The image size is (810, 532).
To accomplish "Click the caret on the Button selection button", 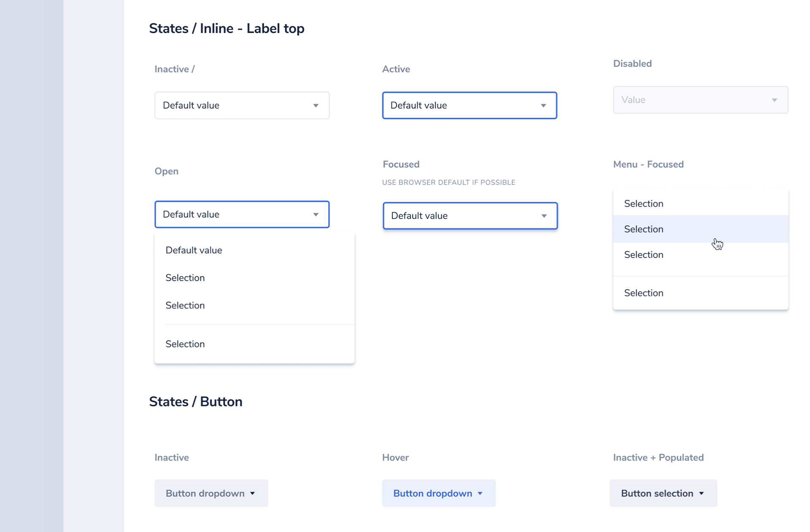I will (x=701, y=493).
